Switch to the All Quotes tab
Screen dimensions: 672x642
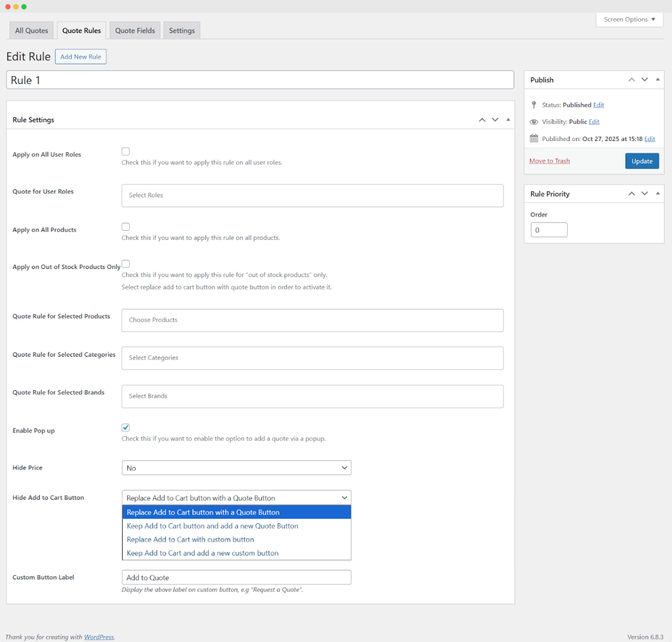[x=31, y=31]
